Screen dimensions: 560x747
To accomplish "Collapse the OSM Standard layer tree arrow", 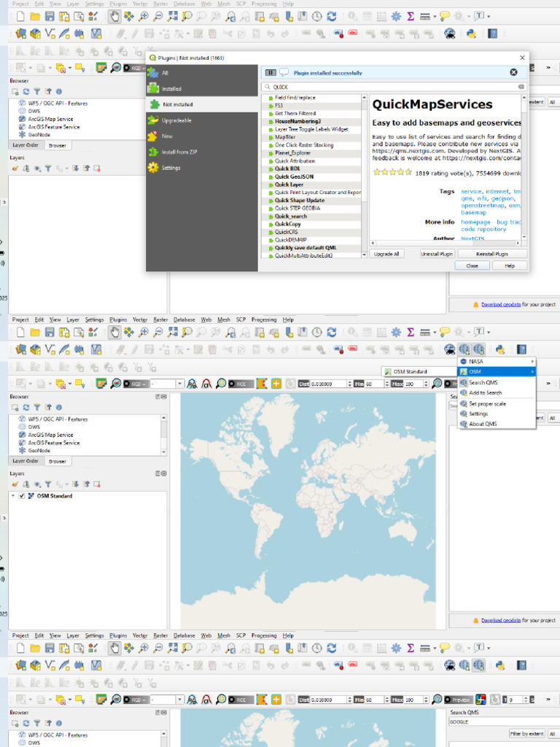I will click(x=13, y=496).
